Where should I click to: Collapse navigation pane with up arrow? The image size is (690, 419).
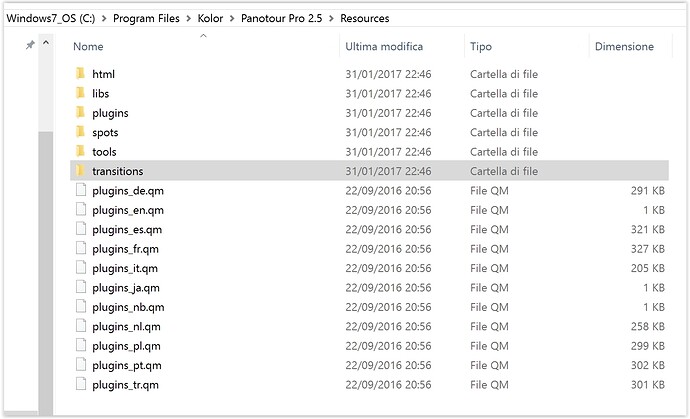pos(46,43)
